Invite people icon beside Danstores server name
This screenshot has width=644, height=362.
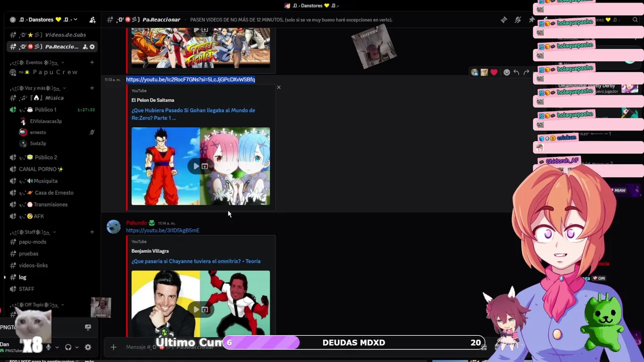click(x=93, y=20)
